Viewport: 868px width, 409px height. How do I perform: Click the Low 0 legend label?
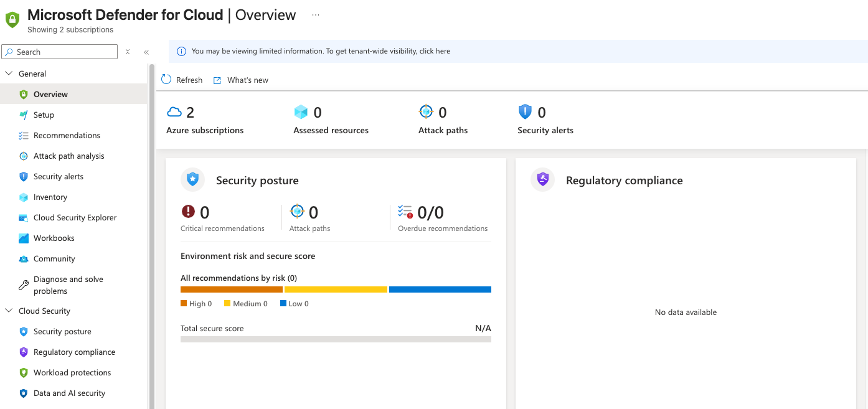click(x=298, y=304)
